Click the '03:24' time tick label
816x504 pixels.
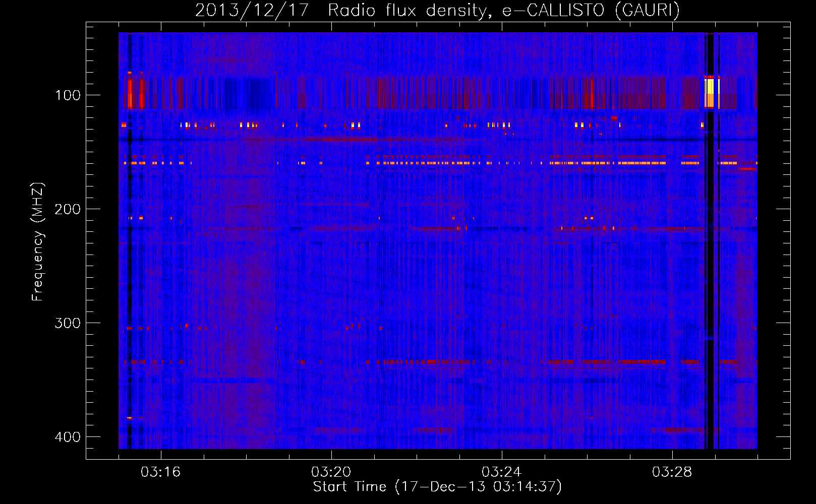coord(502,472)
